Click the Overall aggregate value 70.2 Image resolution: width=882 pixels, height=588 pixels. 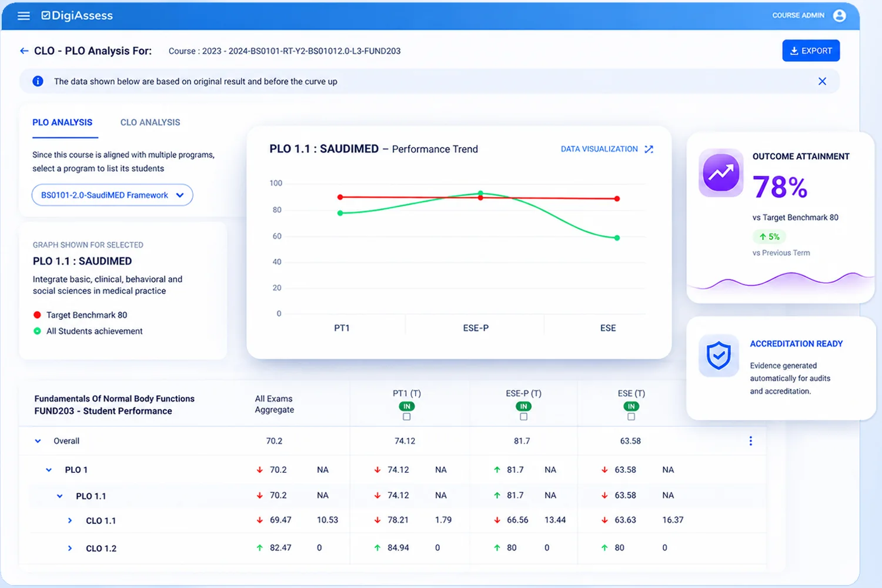pos(274,441)
